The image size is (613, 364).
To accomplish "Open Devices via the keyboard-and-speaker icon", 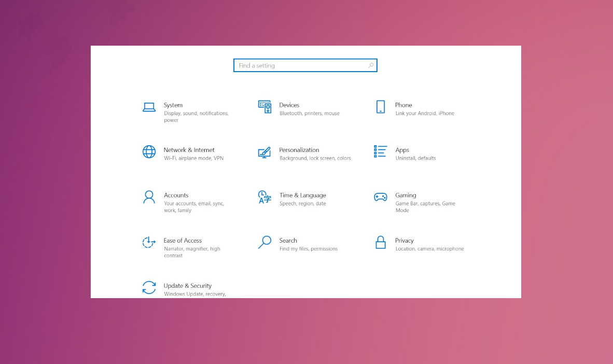I will pyautogui.click(x=264, y=107).
